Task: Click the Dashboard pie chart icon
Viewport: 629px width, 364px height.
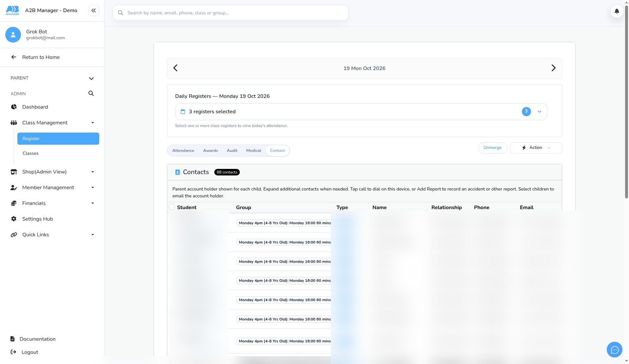Action: pos(14,107)
